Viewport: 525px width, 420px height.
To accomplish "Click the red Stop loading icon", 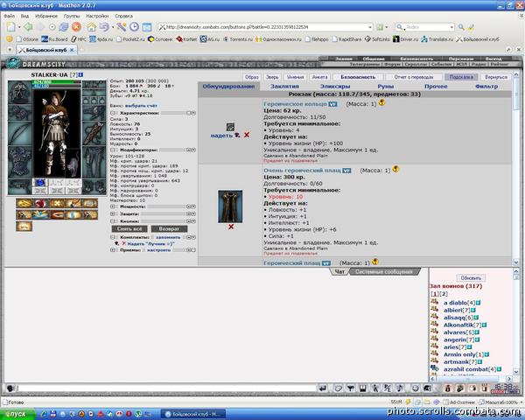I will (76, 27).
